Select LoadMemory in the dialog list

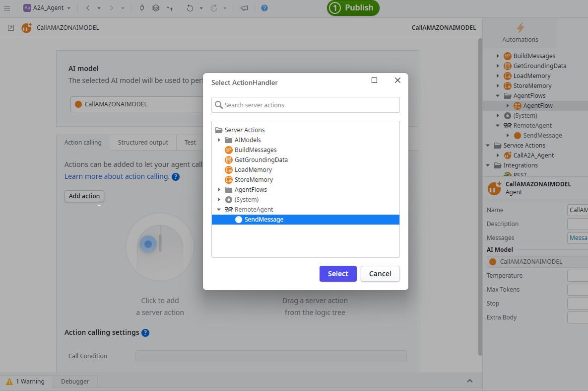[253, 170]
